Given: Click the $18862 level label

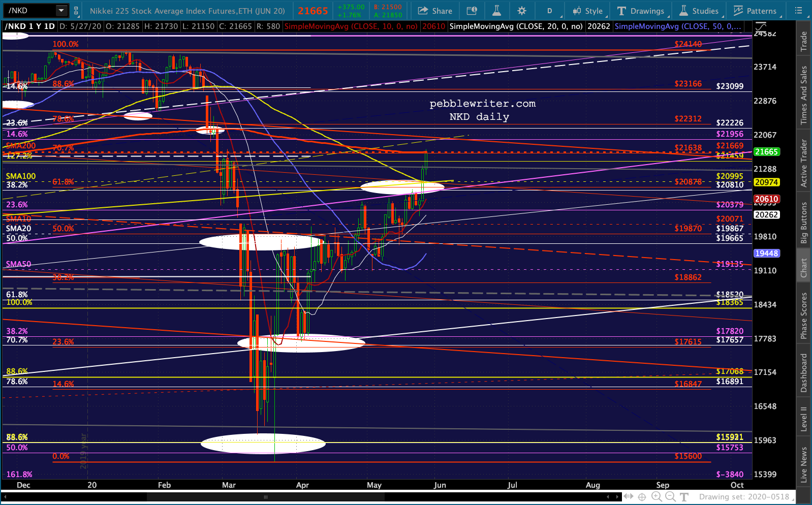Looking at the screenshot, I should [x=688, y=277].
